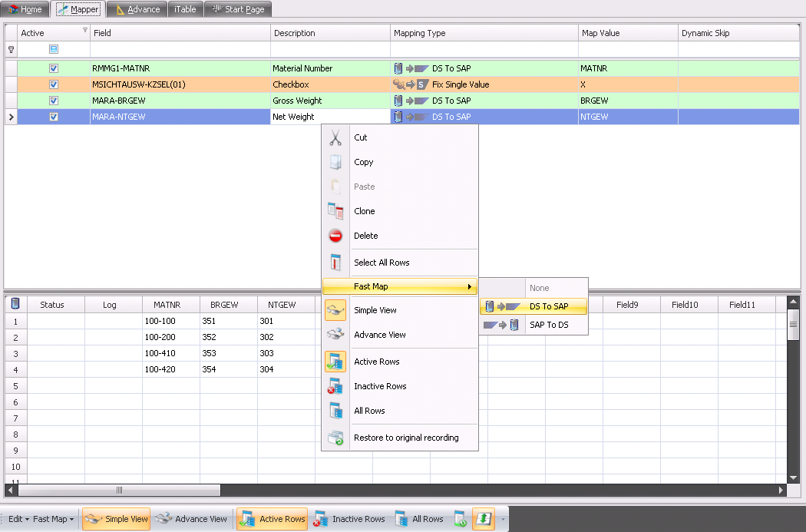Click the Net Weight description cell
The width and height of the screenshot is (806, 532).
331,117
